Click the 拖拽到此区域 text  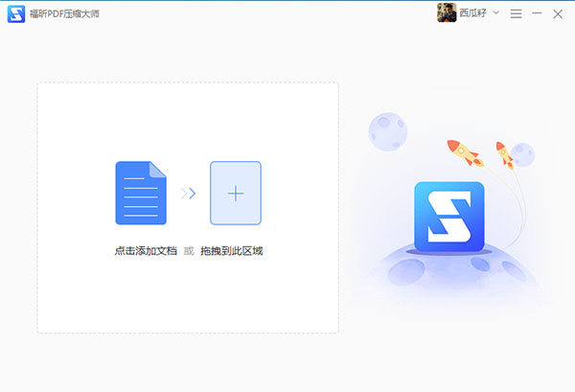231,251
